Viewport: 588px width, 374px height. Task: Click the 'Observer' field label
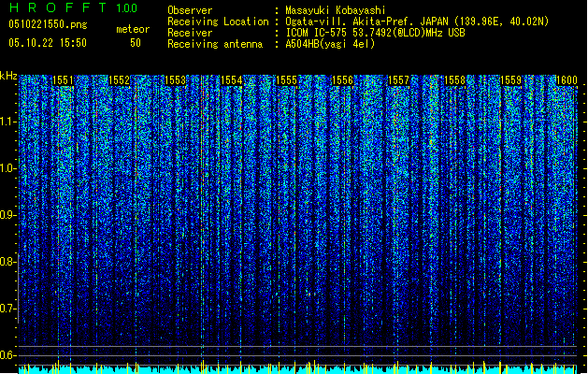(190, 10)
